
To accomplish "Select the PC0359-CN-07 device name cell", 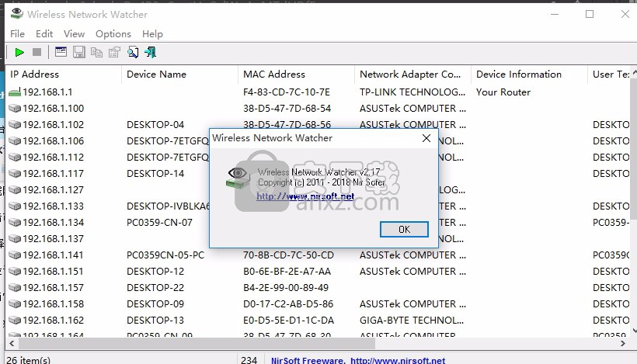I will 159,223.
